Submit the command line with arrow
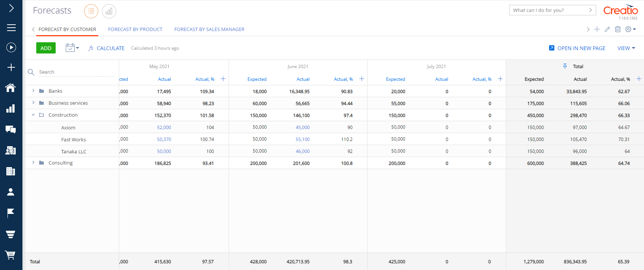 coord(590,10)
